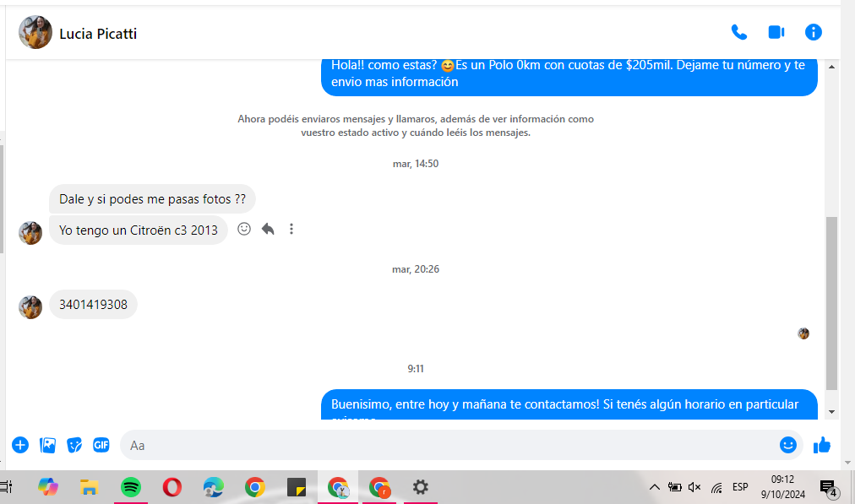Attach a photo using the image icon
855x504 pixels.
(48, 445)
